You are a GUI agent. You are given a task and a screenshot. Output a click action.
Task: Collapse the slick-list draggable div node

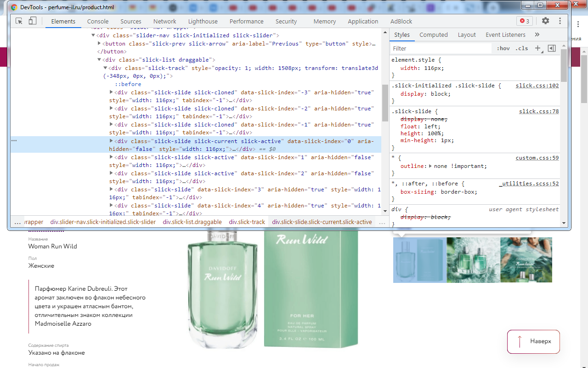pyautogui.click(x=99, y=60)
